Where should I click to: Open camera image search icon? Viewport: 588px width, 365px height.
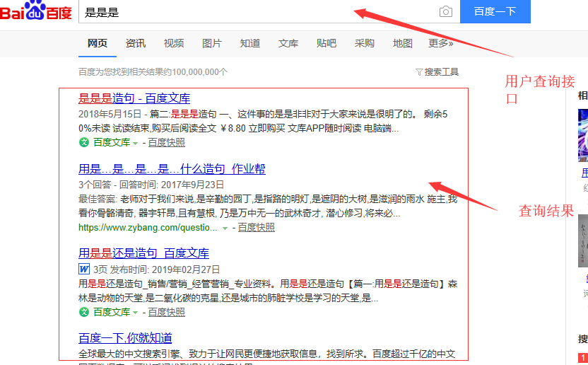(x=445, y=11)
